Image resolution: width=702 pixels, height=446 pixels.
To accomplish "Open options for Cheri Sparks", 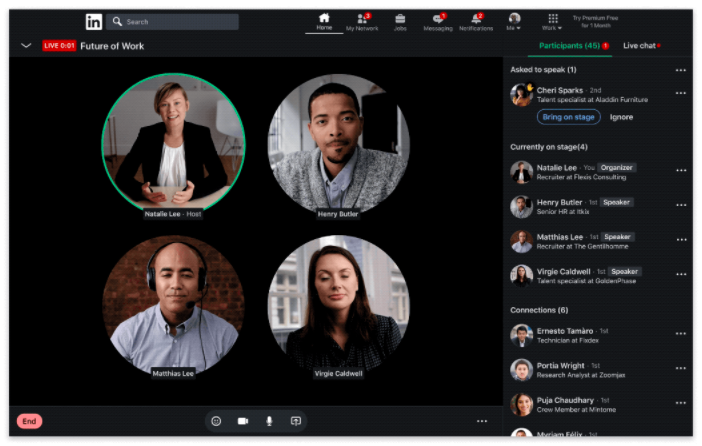I will click(681, 93).
